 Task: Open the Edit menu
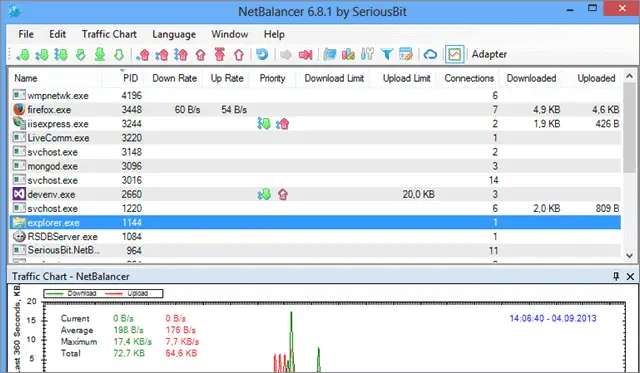point(58,34)
